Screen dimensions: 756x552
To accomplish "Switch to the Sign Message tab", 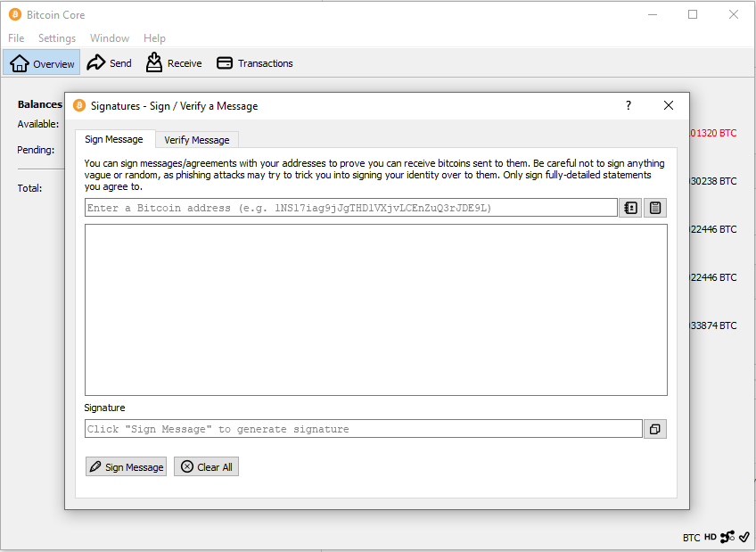I will point(114,139).
